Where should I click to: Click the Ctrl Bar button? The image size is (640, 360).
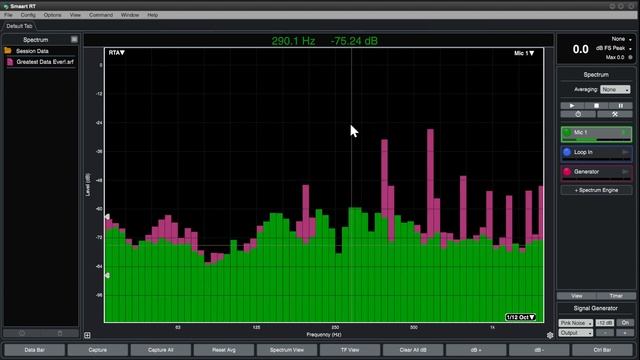click(x=602, y=350)
